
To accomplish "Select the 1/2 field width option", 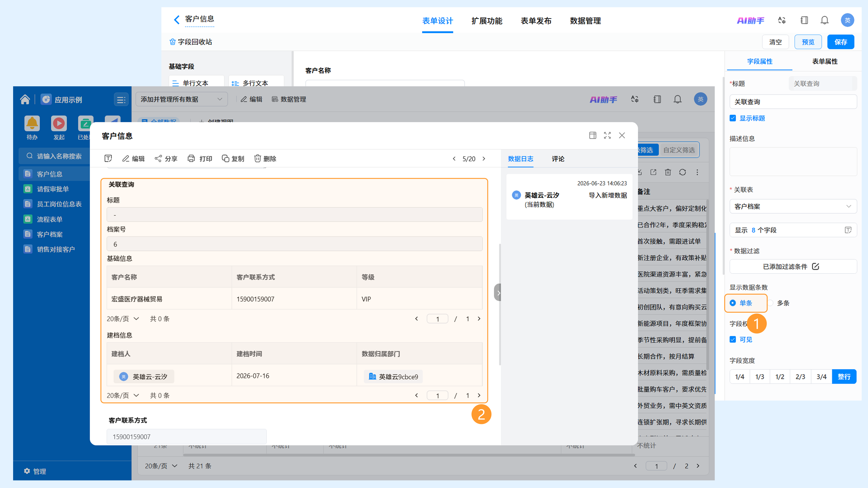I will coord(780,377).
